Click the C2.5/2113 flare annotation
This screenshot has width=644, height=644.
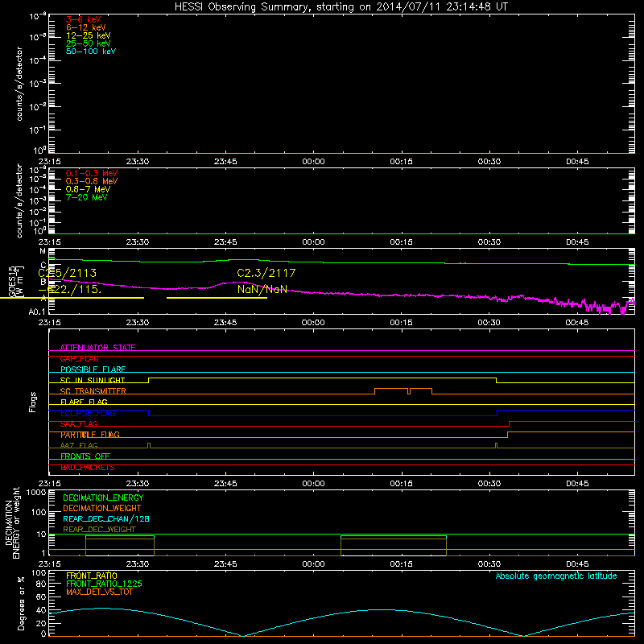tap(68, 273)
